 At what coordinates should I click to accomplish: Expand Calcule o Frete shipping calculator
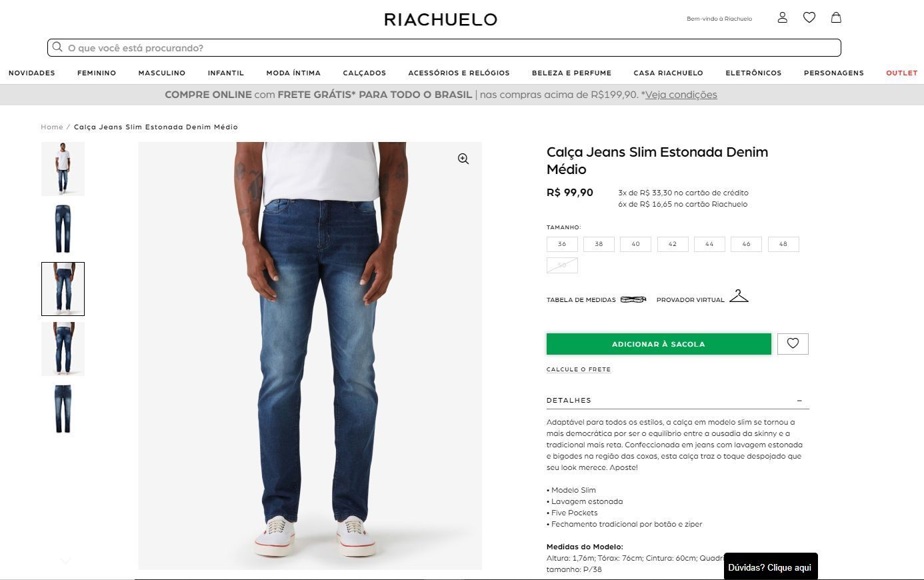579,369
